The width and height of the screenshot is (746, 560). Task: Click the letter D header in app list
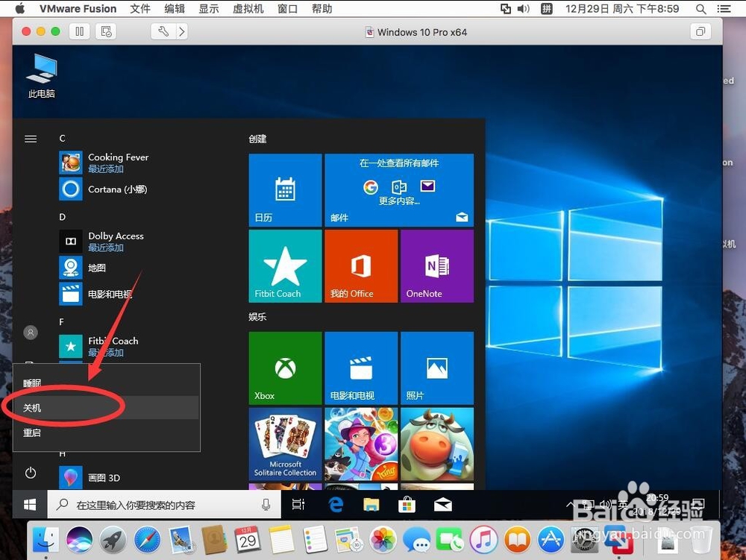pos(63,217)
